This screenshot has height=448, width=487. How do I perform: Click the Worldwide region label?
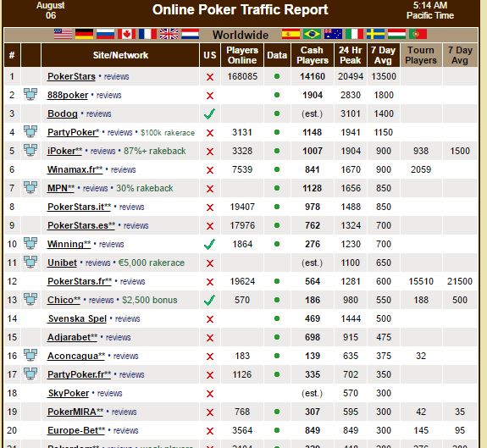241,35
